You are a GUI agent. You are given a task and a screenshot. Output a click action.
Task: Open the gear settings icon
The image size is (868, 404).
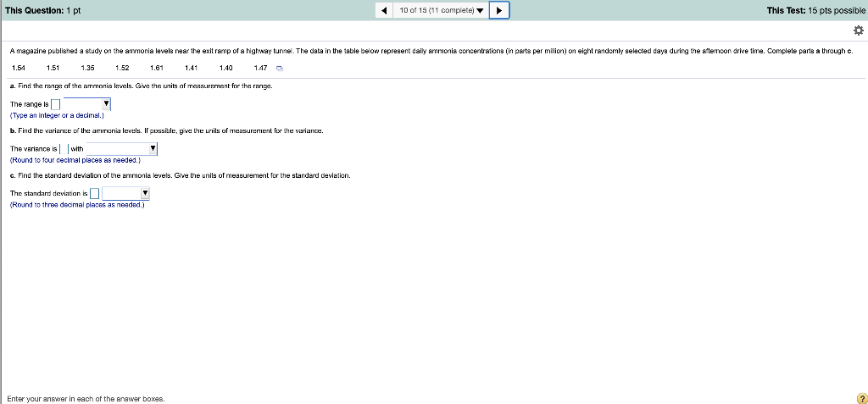coord(860,30)
